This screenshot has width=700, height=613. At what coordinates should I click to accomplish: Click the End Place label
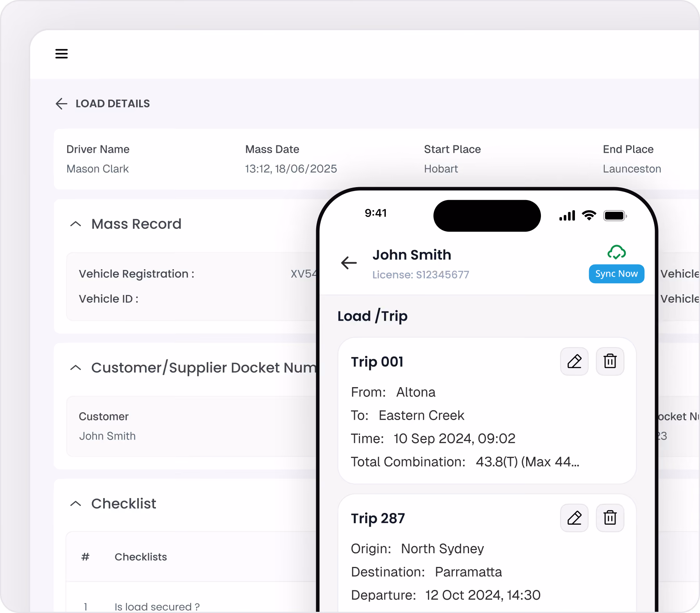(x=628, y=149)
